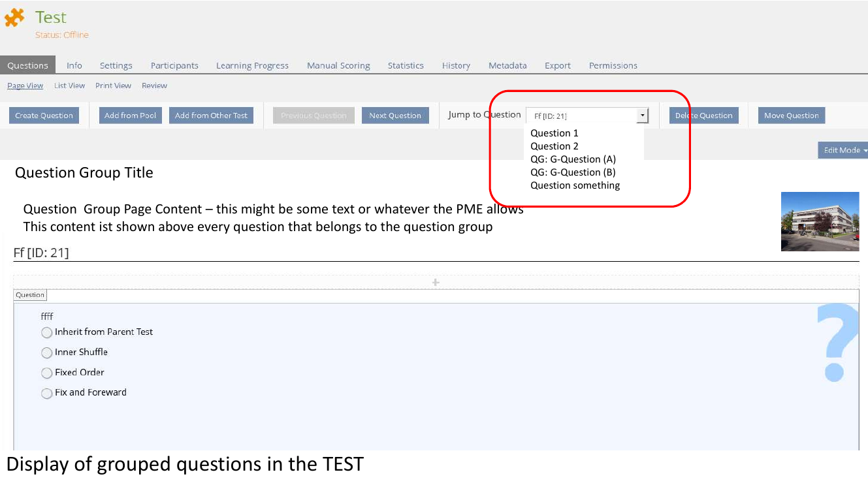Expand the Edit Mode dropdown
This screenshot has height=485, width=868.
point(844,150)
